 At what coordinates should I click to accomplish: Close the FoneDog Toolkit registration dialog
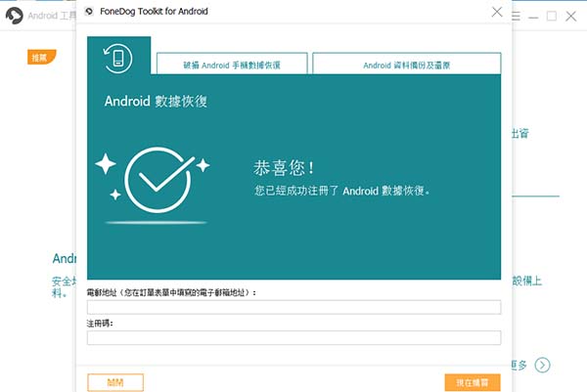pyautogui.click(x=497, y=12)
